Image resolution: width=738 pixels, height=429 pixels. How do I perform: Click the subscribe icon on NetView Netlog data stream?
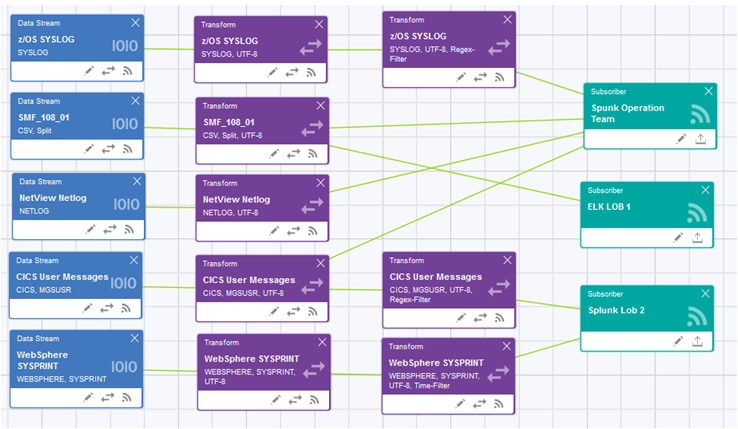click(127, 229)
